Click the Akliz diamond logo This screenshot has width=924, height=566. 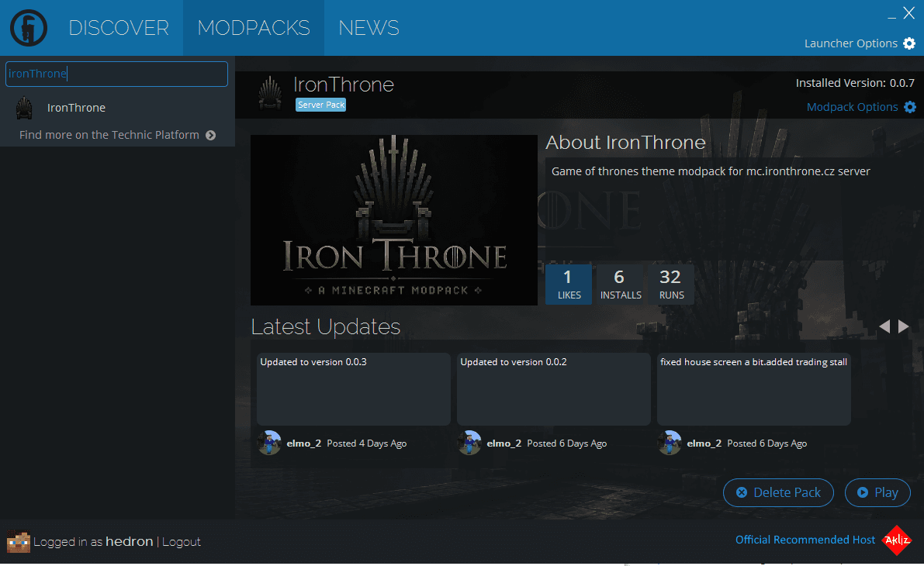(x=896, y=540)
